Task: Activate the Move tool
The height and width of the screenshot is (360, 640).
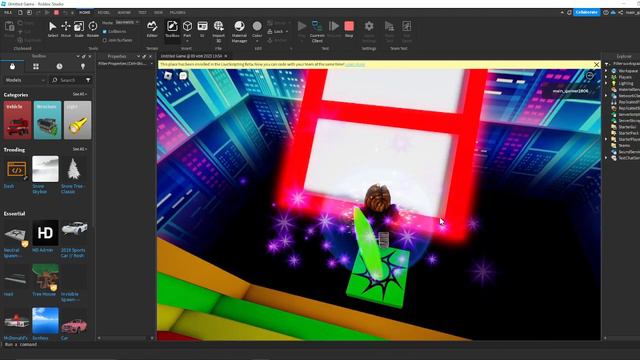Action: pos(66,29)
